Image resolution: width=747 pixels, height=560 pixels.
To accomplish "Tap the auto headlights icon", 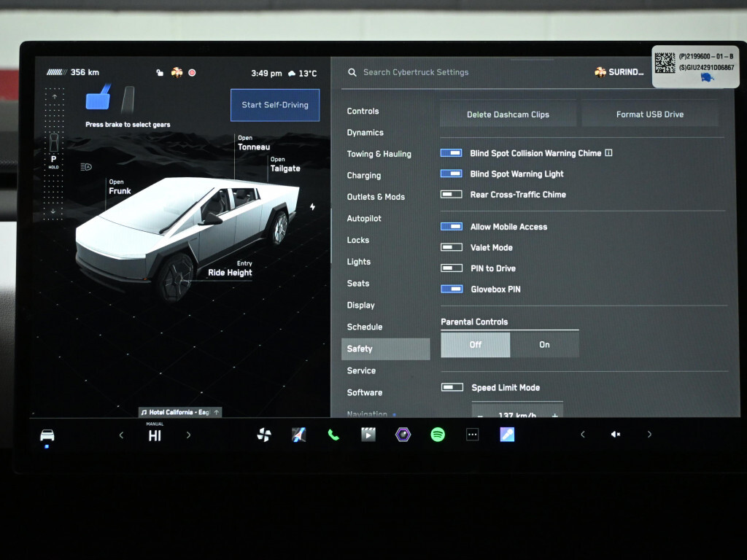I will (86, 167).
